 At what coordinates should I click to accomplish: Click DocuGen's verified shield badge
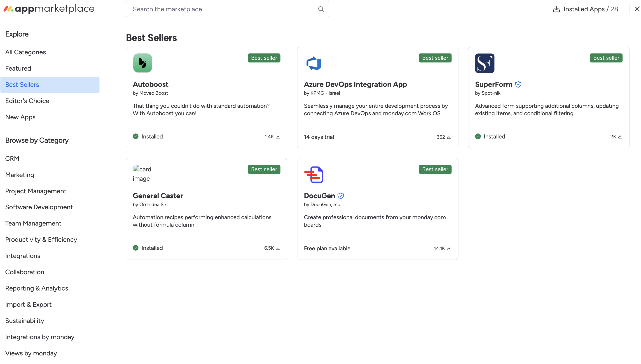click(340, 196)
